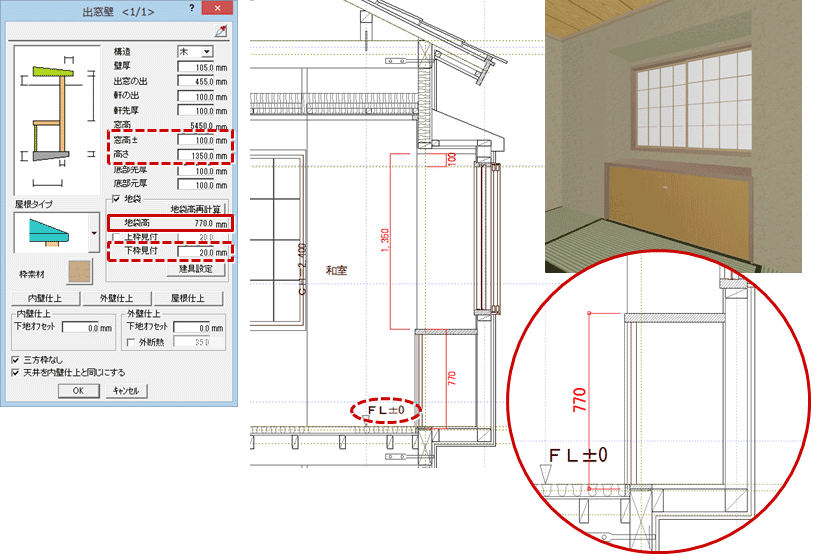This screenshot has width=813, height=556.
Task: Click the bay window section diagram preview
Action: (57, 120)
